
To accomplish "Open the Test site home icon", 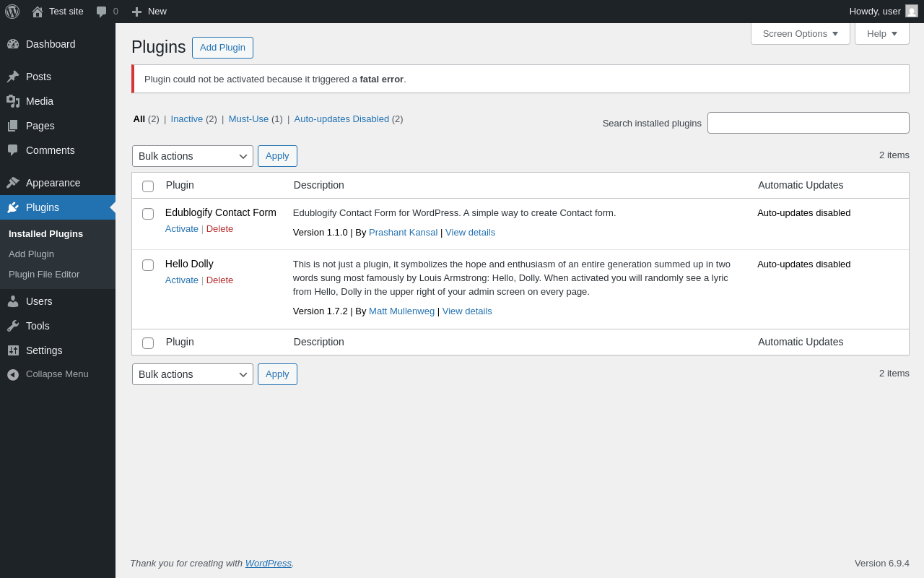I will pyautogui.click(x=38, y=12).
